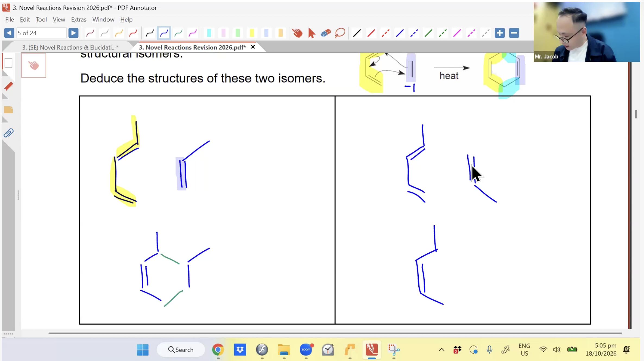
Task: Pick the pink highlighter swatch
Action: pos(223,33)
